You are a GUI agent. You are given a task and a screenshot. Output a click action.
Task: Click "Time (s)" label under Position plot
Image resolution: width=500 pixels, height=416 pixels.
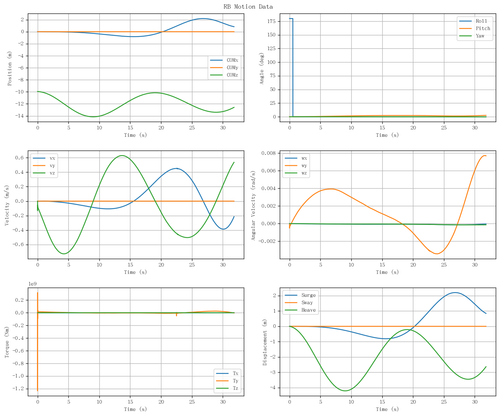point(136,135)
